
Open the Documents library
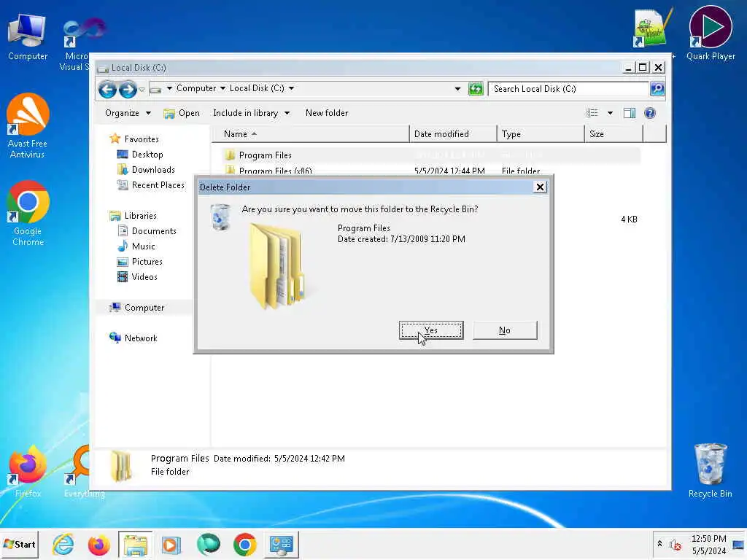click(x=147, y=231)
